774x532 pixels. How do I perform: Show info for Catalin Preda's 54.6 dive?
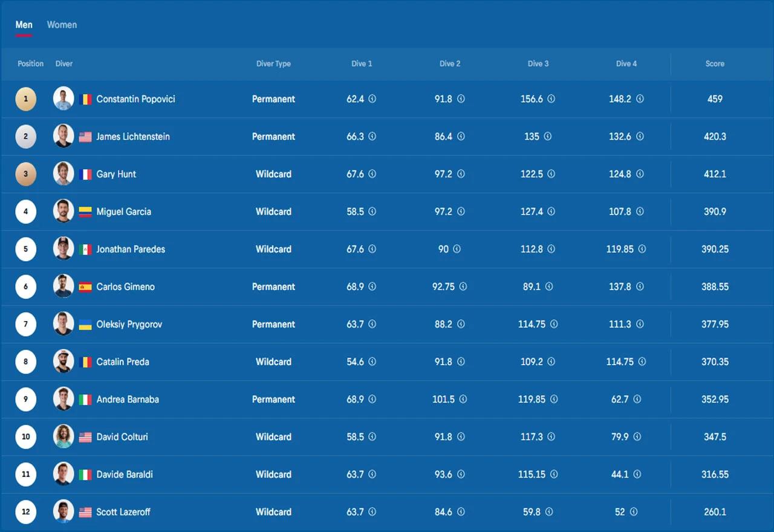click(x=372, y=362)
